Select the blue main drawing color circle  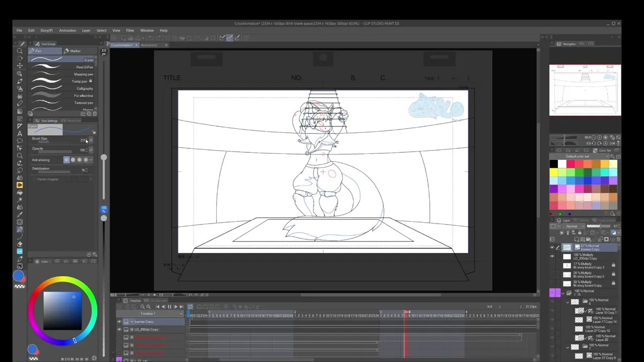click(x=18, y=276)
